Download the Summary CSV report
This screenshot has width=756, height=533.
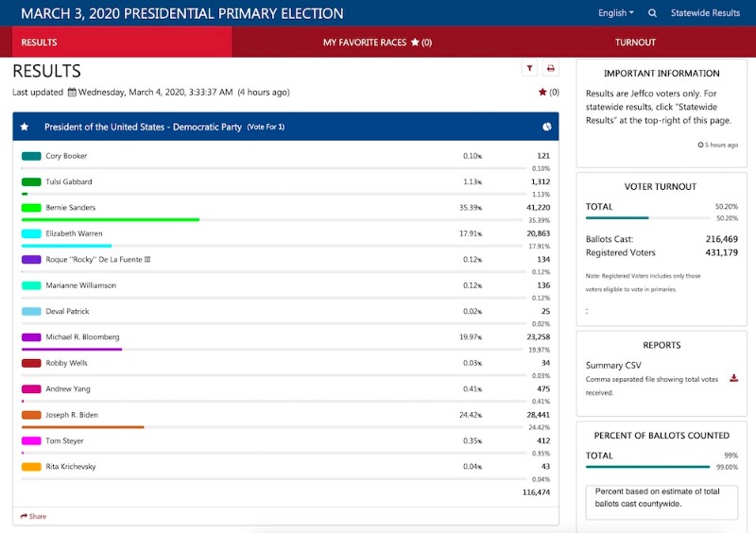click(x=733, y=379)
